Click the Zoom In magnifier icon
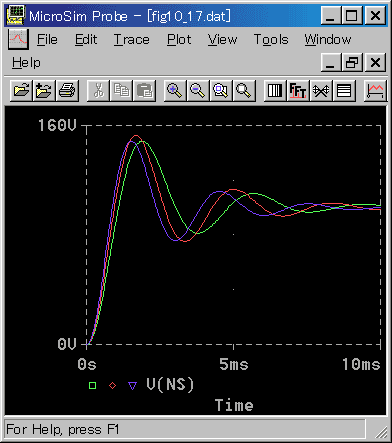Image resolution: width=392 pixels, height=443 pixels. pyautogui.click(x=175, y=90)
